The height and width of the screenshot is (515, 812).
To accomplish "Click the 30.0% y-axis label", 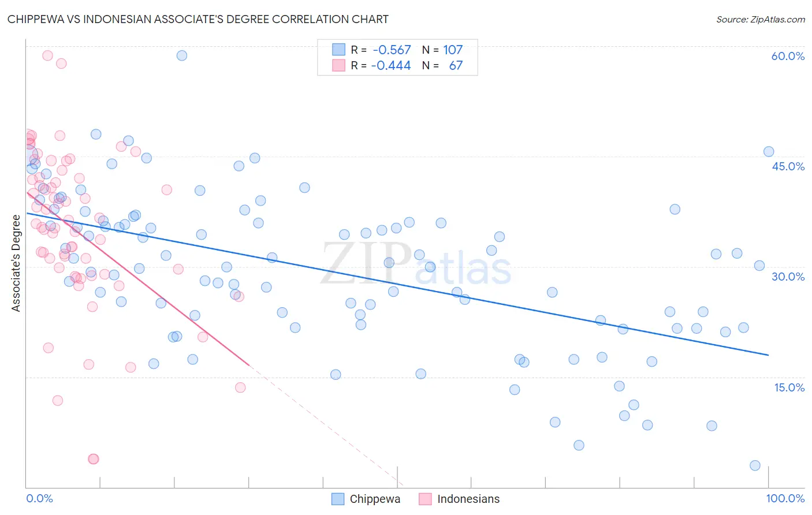I will tap(788, 277).
